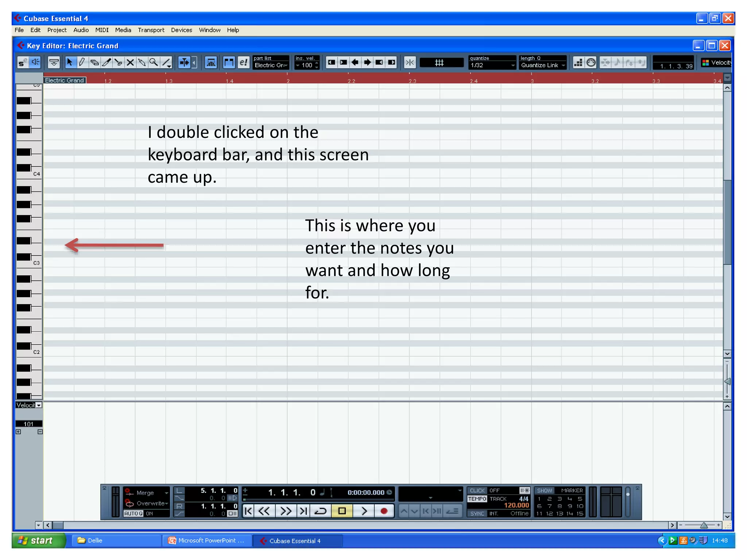
Task: Open the snap grid type selector
Action: [x=441, y=63]
